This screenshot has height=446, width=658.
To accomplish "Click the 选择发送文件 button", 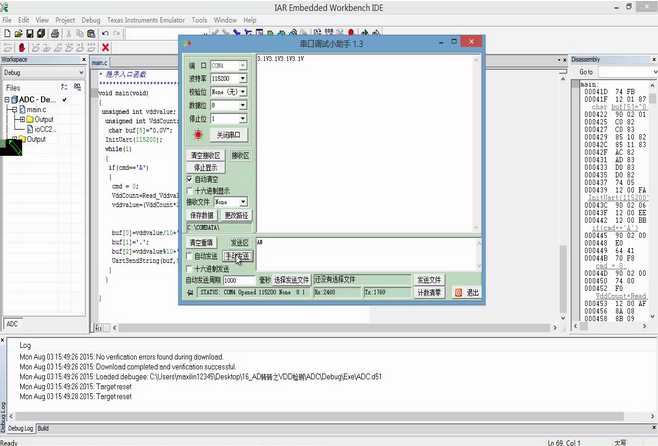I will 292,280.
